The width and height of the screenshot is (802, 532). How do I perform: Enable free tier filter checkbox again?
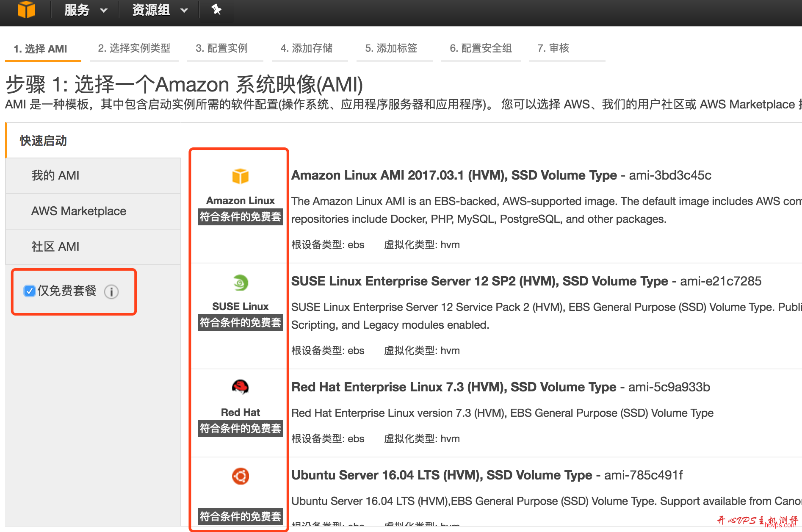pos(29,291)
